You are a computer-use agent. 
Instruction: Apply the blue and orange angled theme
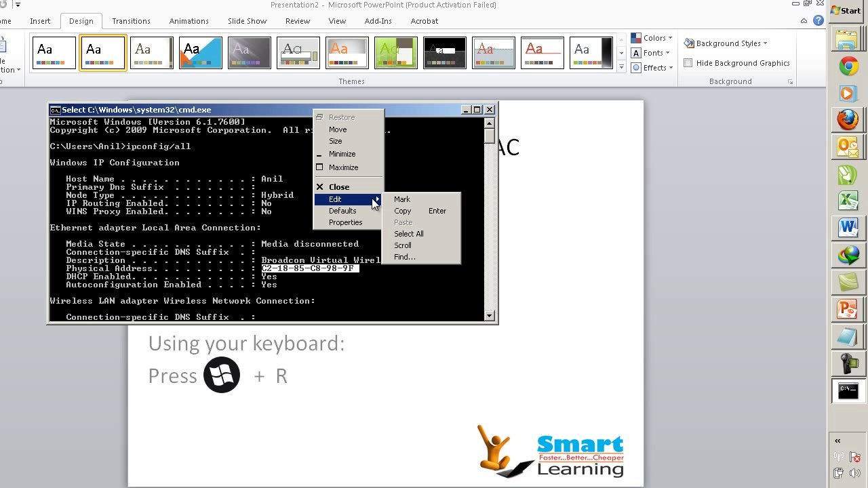pos(201,53)
